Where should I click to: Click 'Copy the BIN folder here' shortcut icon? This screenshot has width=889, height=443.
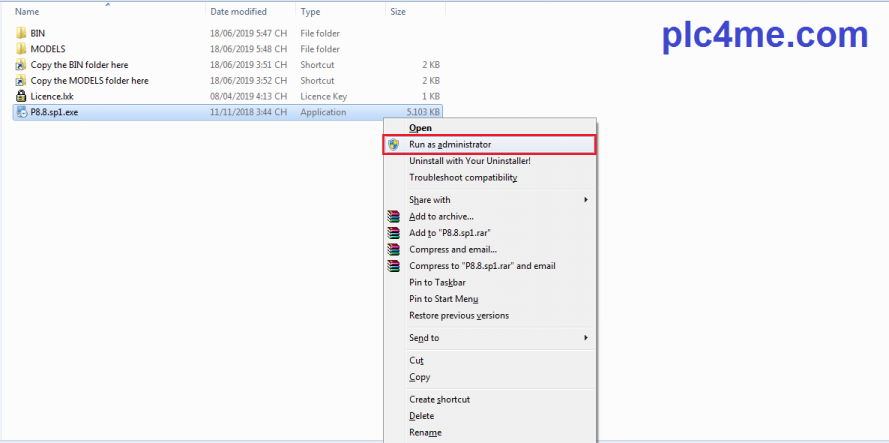pyautogui.click(x=21, y=64)
